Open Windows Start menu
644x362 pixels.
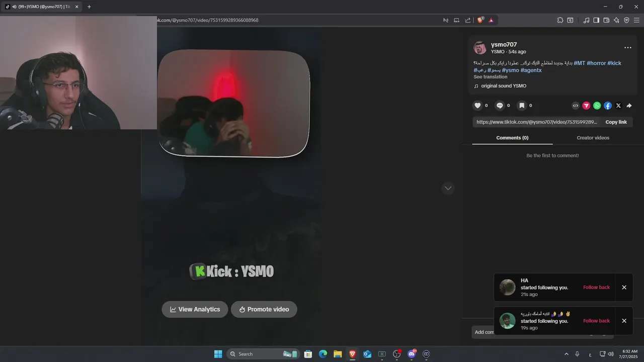[x=218, y=354]
